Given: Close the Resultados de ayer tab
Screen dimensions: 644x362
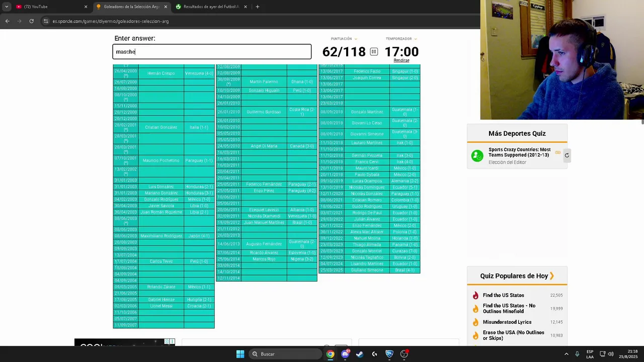Looking at the screenshot, I should tap(246, 7).
